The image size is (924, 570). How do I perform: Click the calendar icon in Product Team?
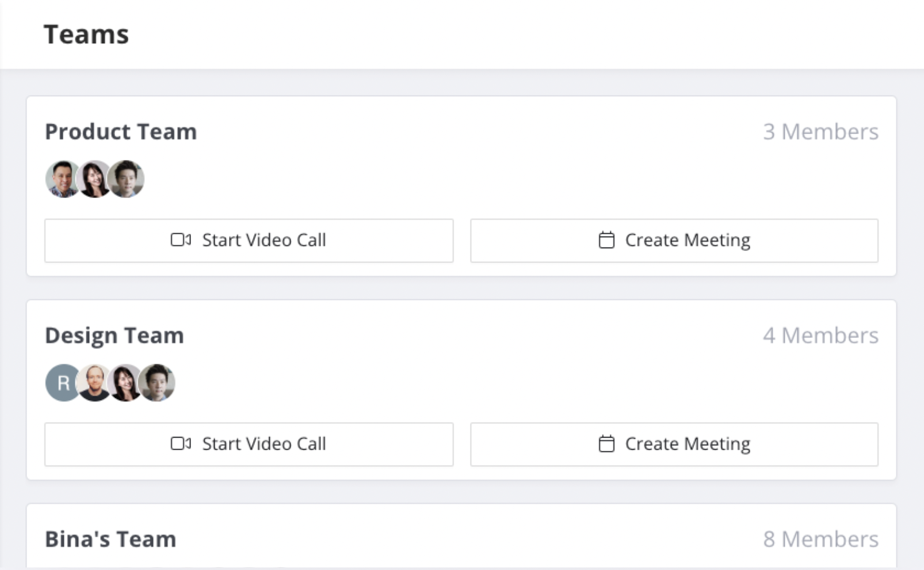click(x=606, y=240)
